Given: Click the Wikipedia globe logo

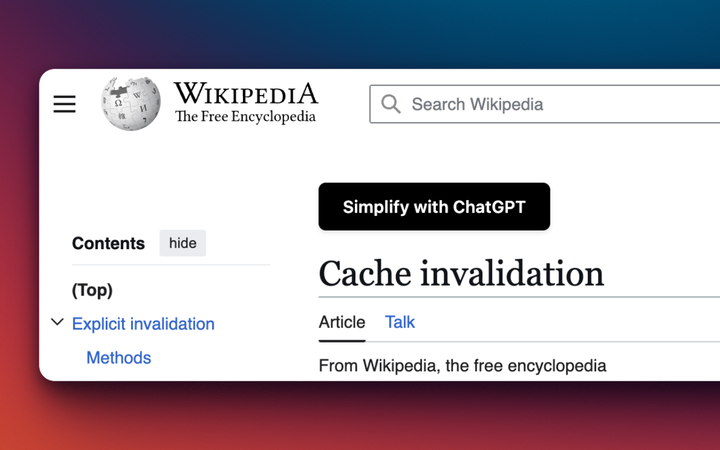Looking at the screenshot, I should click(131, 103).
